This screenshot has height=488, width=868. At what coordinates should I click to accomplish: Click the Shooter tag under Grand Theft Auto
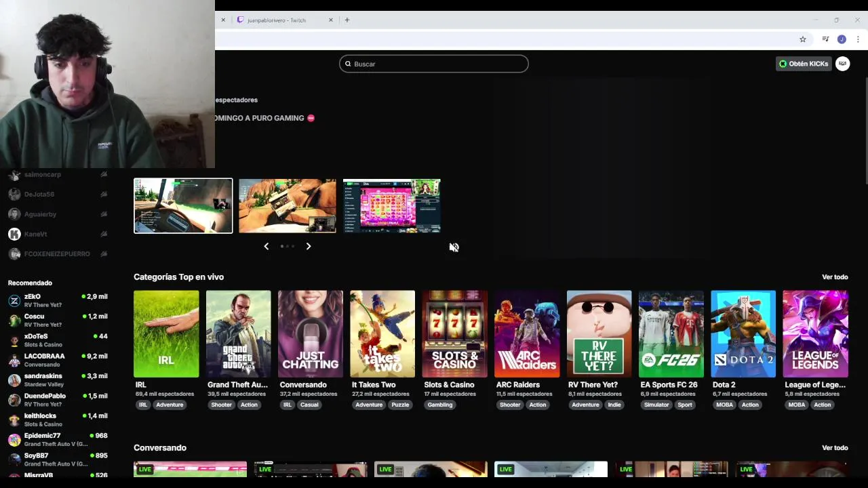221,405
